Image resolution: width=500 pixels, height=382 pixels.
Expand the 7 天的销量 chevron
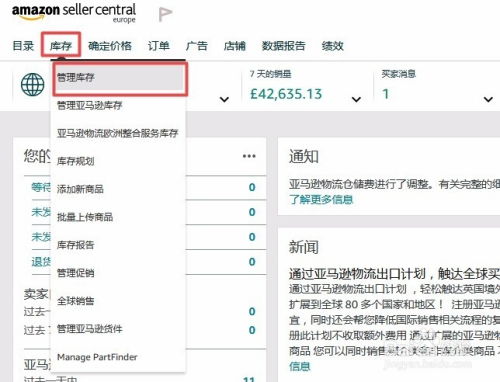coord(356,99)
